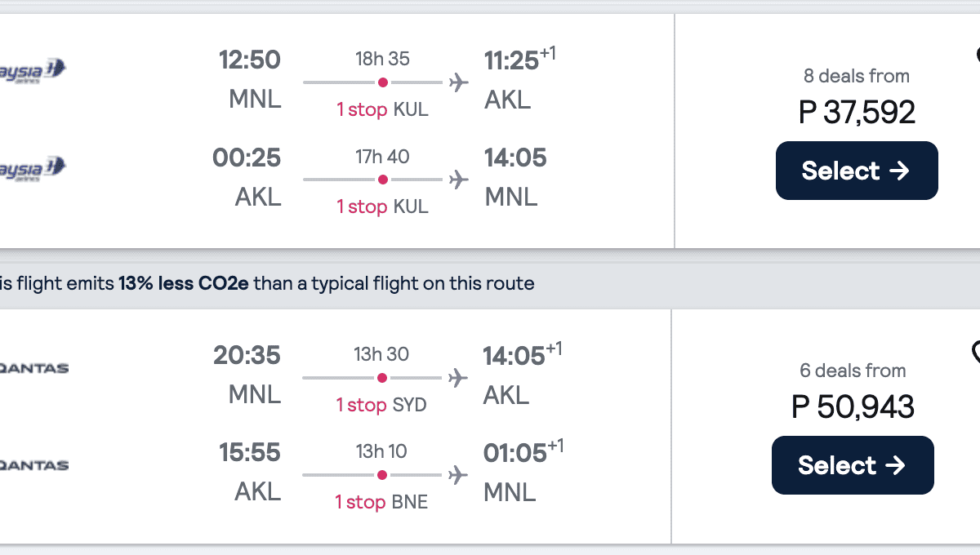Screen dimensions: 980x555
Task: Click the Malaysia Airlines logo on 12:50 flight
Action: [x=33, y=68]
